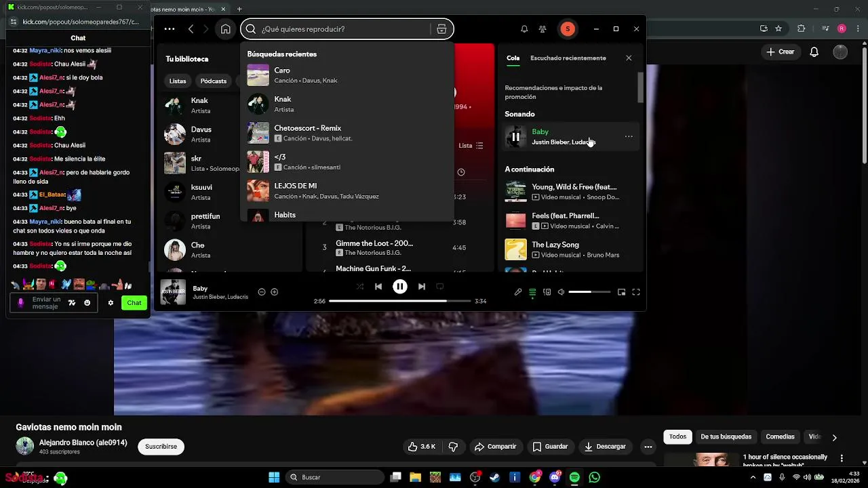The height and width of the screenshot is (488, 868).
Task: Toggle the green queue icon
Action: coord(532,292)
